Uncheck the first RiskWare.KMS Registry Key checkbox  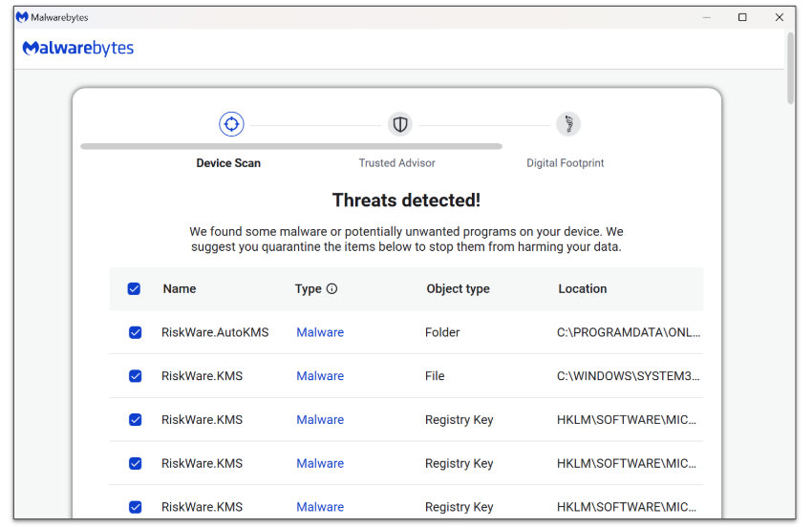135,419
